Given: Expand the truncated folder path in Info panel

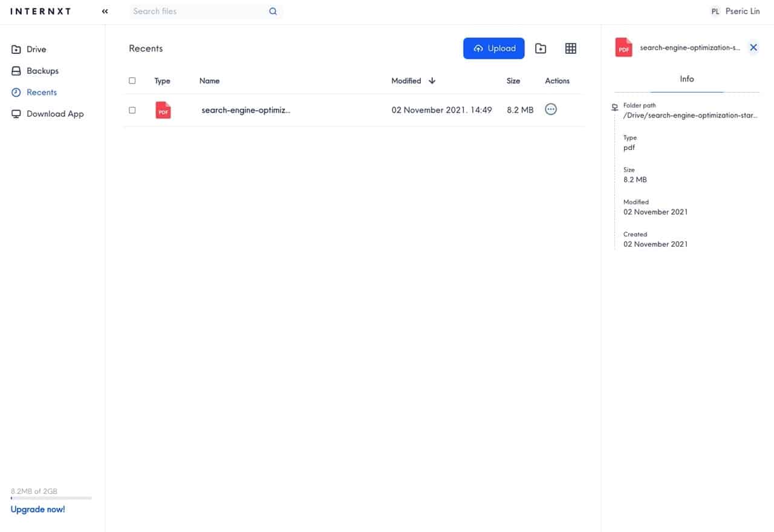Looking at the screenshot, I should 691,115.
